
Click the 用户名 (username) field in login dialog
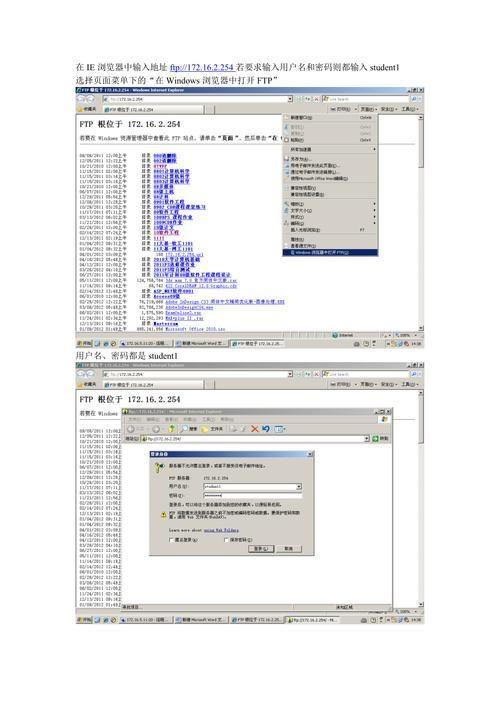[252, 486]
